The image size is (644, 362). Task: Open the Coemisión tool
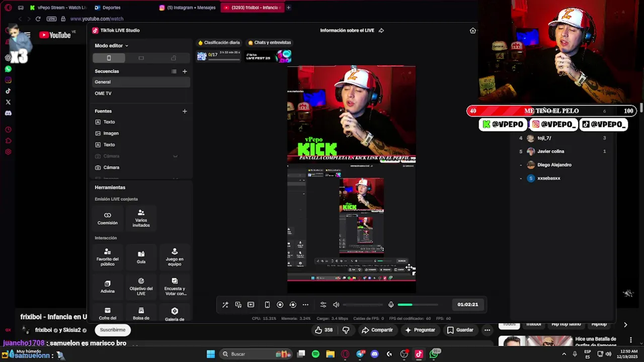pyautogui.click(x=108, y=218)
